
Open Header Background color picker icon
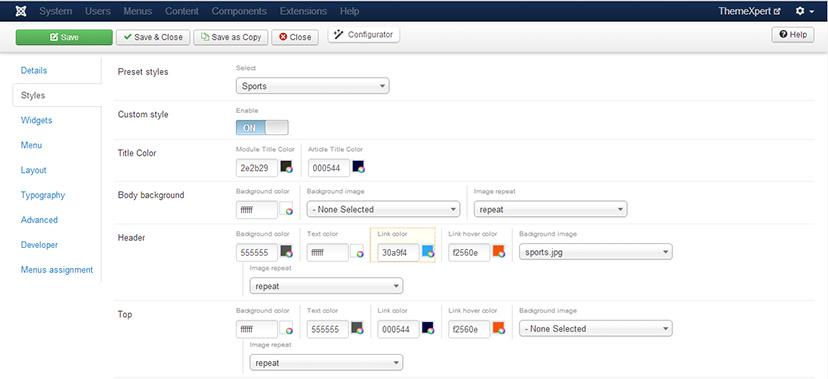point(286,252)
